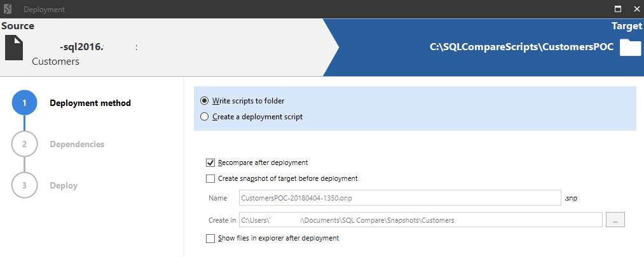Click step 2 circle for Dependencies
Viewport: 644px width, 257px height.
[24, 144]
